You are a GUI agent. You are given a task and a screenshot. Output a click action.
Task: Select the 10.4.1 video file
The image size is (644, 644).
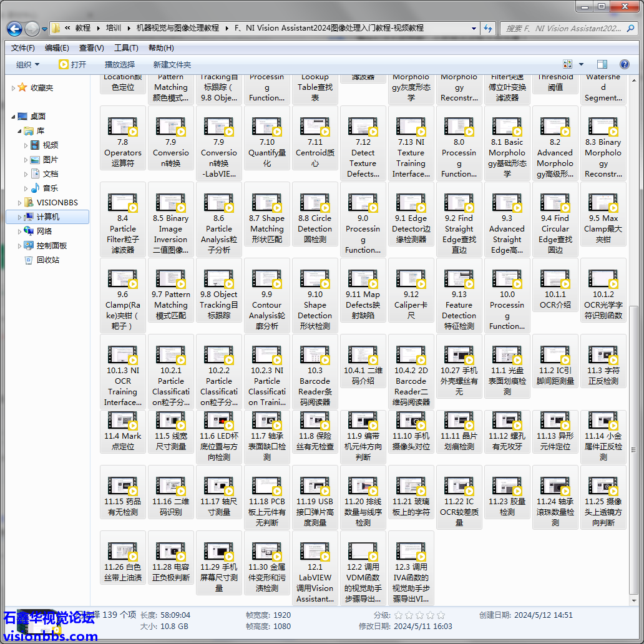click(363, 361)
